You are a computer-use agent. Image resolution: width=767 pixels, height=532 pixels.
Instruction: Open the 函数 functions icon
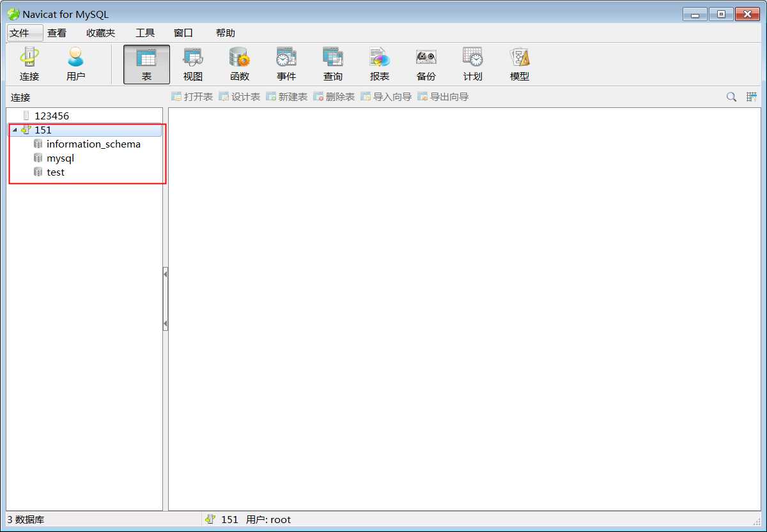pos(240,65)
